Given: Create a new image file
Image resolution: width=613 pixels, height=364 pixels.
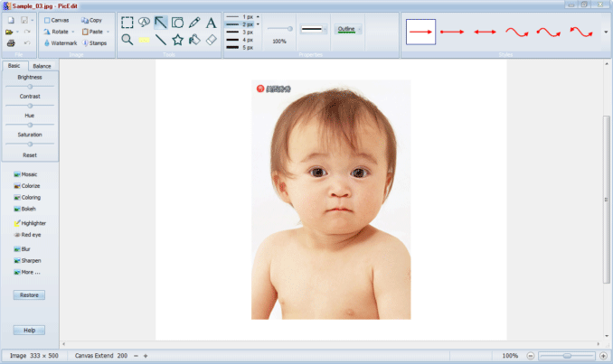Looking at the screenshot, I should point(11,20).
